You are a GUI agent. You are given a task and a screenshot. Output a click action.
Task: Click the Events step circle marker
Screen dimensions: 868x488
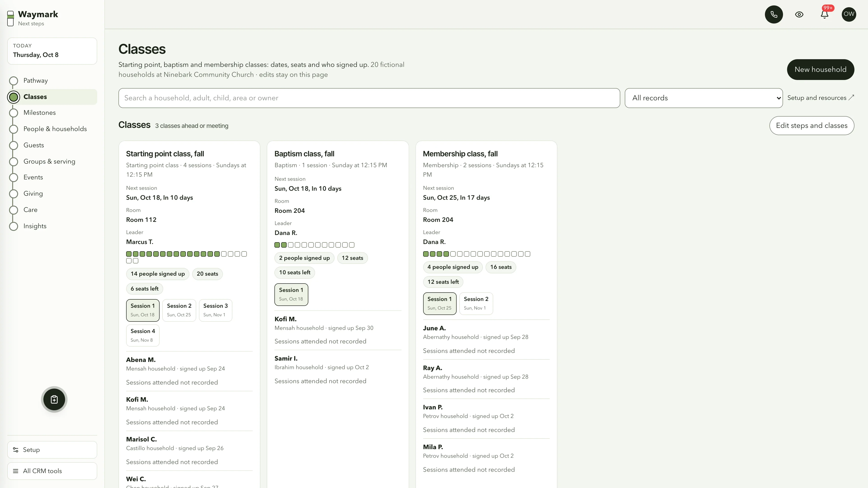coord(14,178)
